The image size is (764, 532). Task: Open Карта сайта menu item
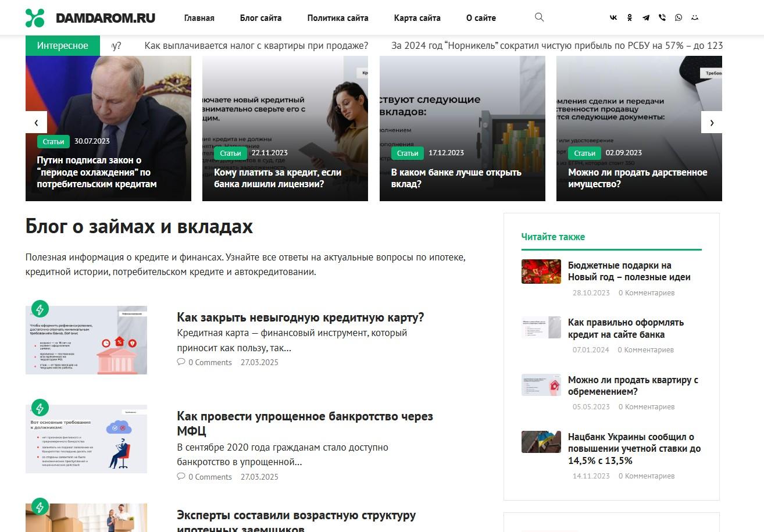(x=417, y=18)
